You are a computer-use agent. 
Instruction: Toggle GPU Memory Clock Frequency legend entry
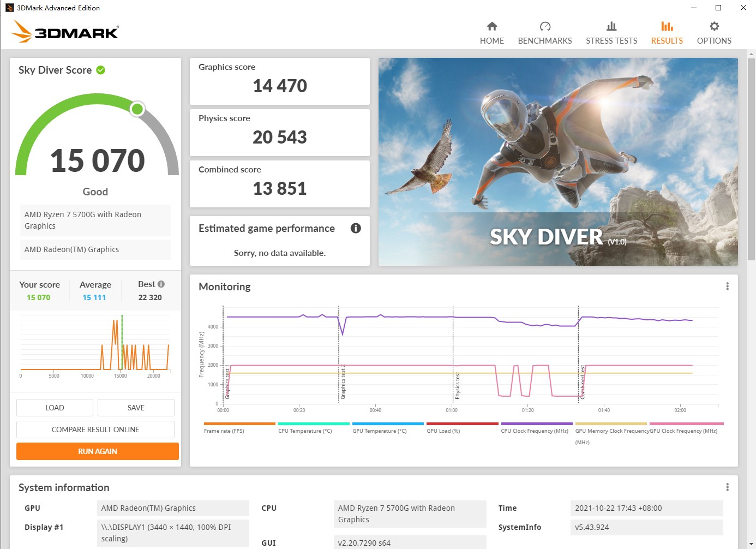coord(611,434)
